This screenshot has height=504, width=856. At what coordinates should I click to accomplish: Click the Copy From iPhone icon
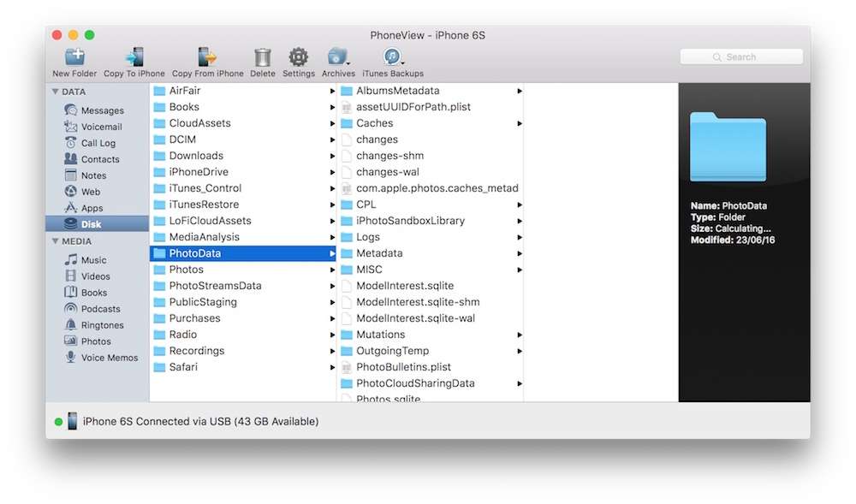point(207,56)
